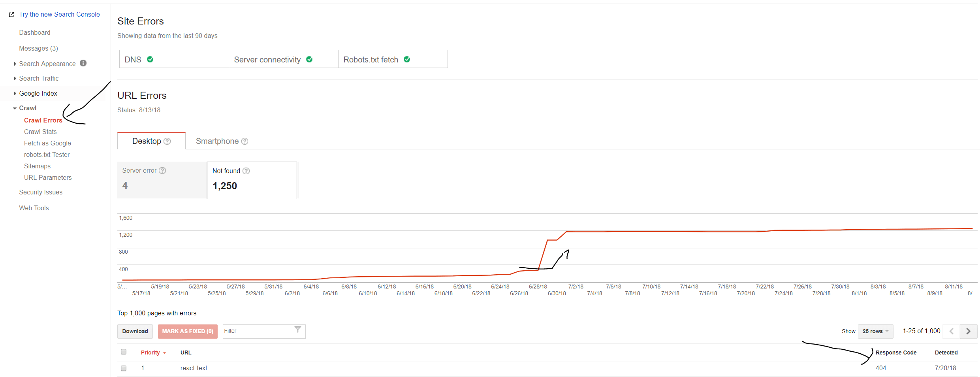This screenshot has height=377, width=980.
Task: Open URL Parameters
Action: coord(48,177)
